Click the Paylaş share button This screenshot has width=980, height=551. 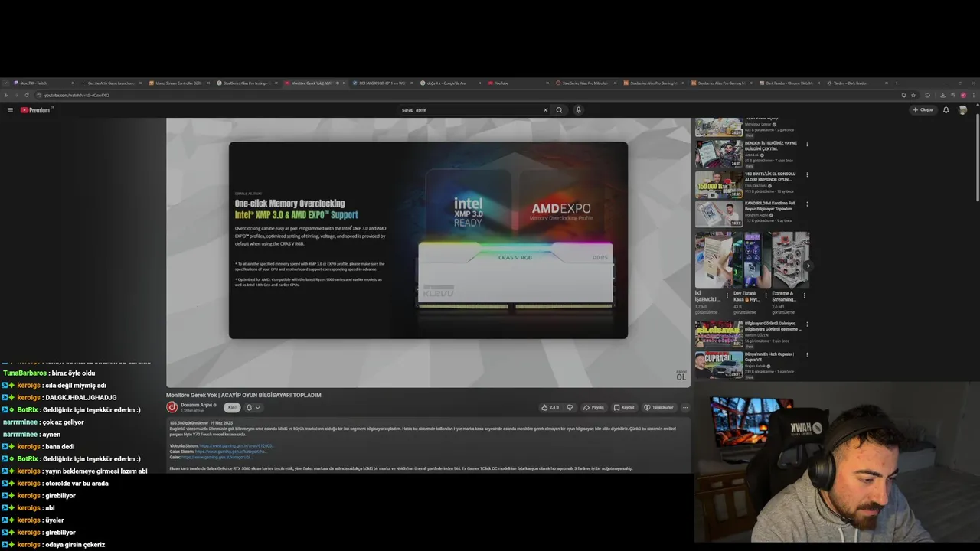593,407
